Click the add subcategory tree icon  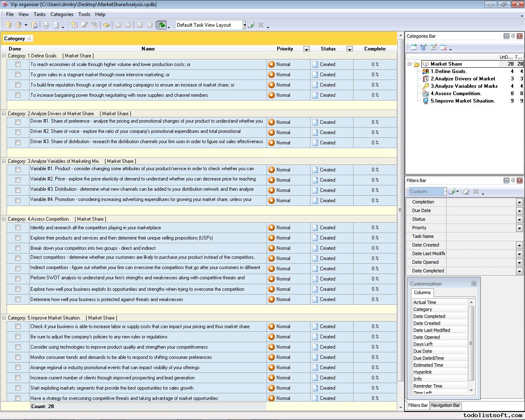pos(423,48)
